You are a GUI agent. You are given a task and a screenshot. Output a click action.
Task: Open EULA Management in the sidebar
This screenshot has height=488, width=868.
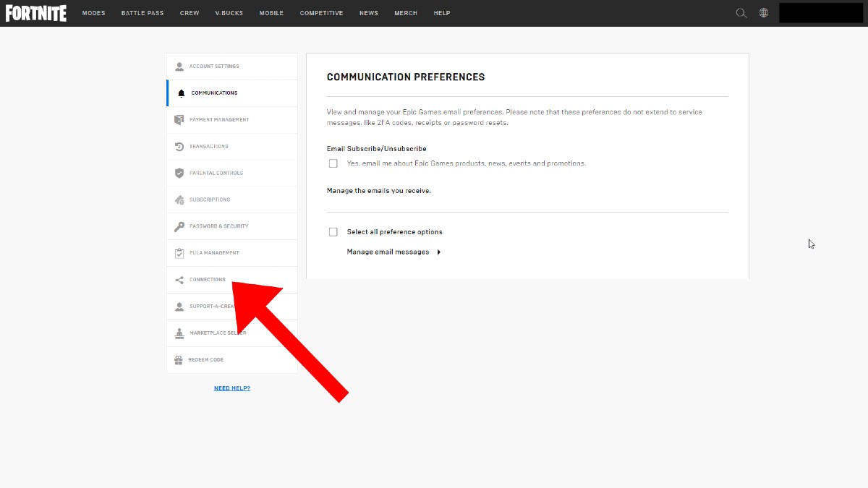(214, 253)
